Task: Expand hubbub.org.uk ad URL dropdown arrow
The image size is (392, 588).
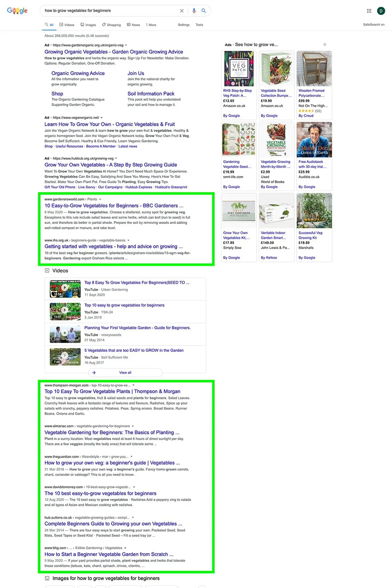Action: tap(116, 158)
